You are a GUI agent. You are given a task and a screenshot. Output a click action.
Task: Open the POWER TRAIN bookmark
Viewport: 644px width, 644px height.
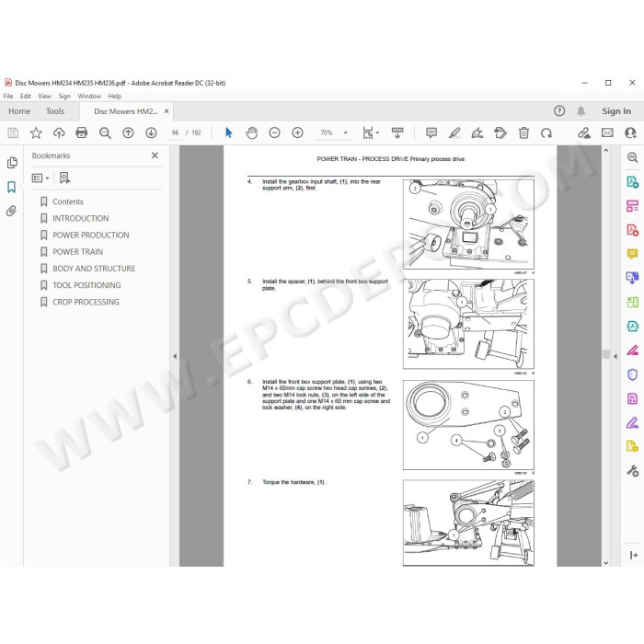tap(77, 252)
